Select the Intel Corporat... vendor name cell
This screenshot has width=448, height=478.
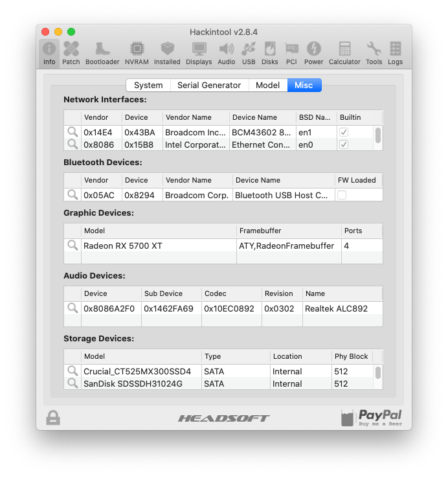coord(196,144)
